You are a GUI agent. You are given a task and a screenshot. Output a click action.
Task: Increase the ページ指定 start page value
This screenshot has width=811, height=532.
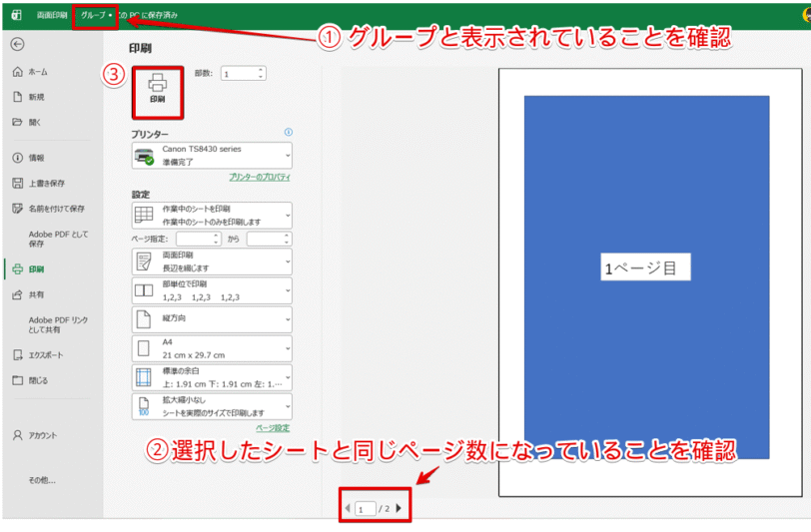pos(217,236)
